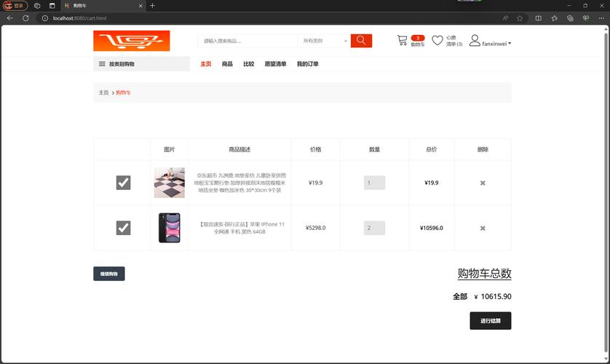The width and height of the screenshot is (610, 364).
Task: Open the collections browser icon
Action: (570, 18)
